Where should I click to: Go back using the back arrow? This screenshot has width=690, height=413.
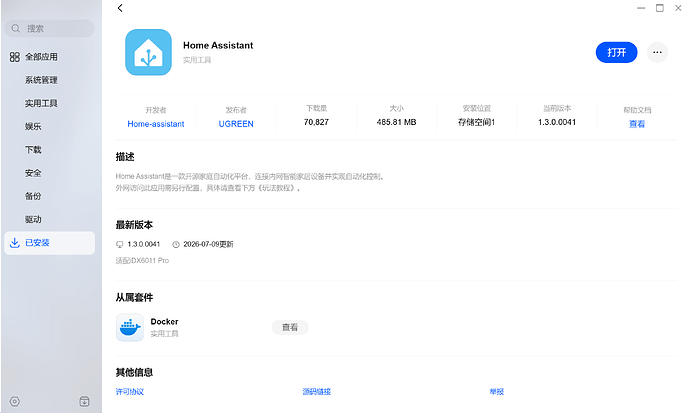click(x=120, y=8)
